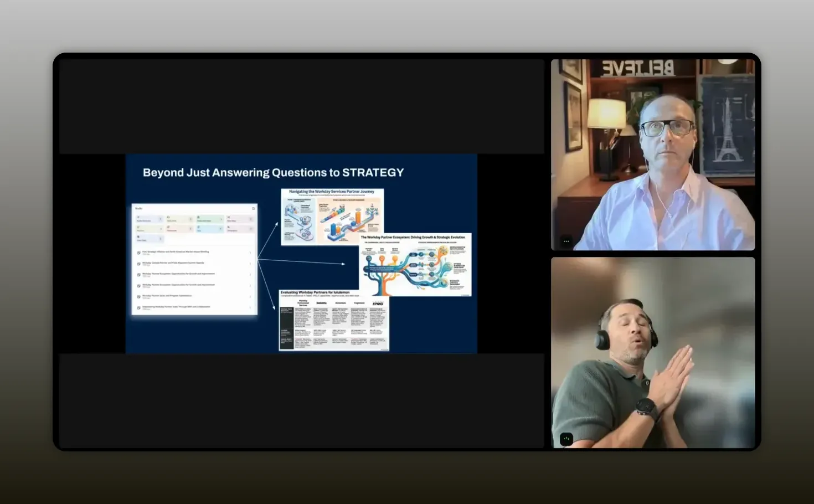Select the 'PwC Strategic Alliance' briefing row in Studio
The image size is (814, 504).
(x=194, y=253)
